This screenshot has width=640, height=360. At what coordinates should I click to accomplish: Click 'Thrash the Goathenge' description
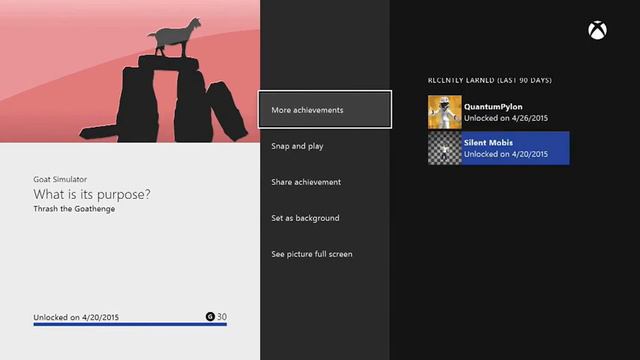[74, 209]
